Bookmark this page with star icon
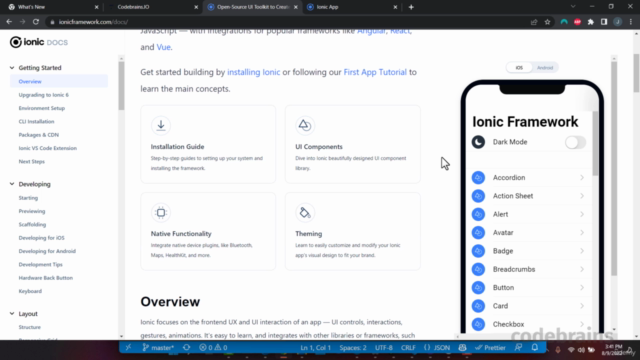This screenshot has height=360, width=640. pos(547,22)
